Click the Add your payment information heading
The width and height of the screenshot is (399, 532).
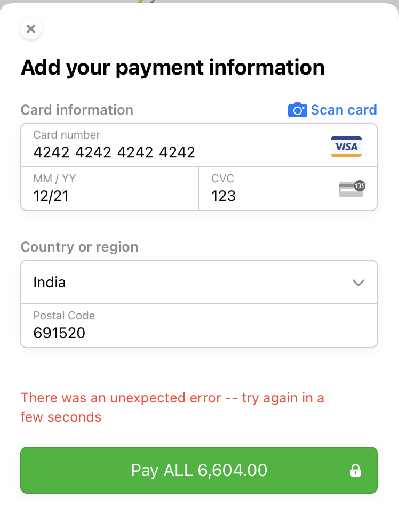coord(172,67)
